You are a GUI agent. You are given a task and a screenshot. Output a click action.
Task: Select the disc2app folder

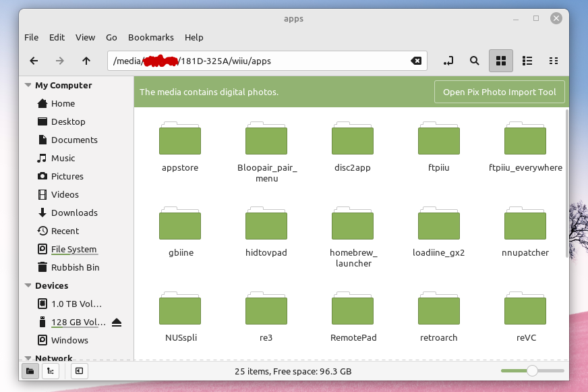(353, 146)
